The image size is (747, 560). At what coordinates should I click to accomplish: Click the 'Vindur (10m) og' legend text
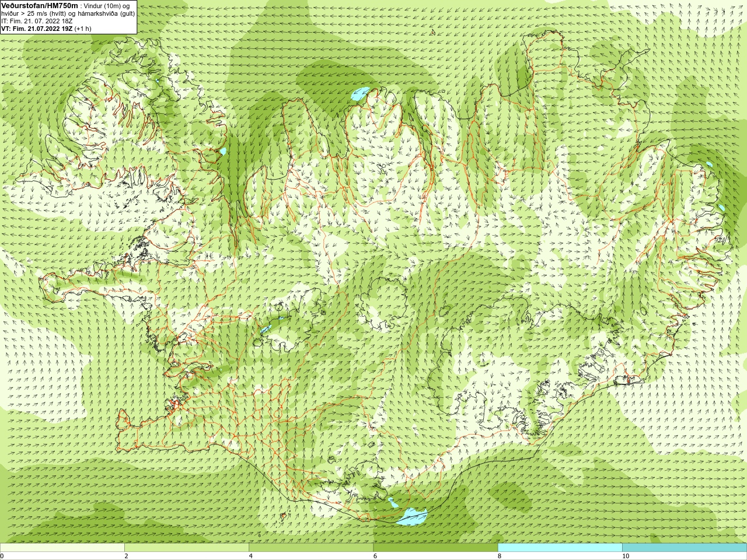107,6
